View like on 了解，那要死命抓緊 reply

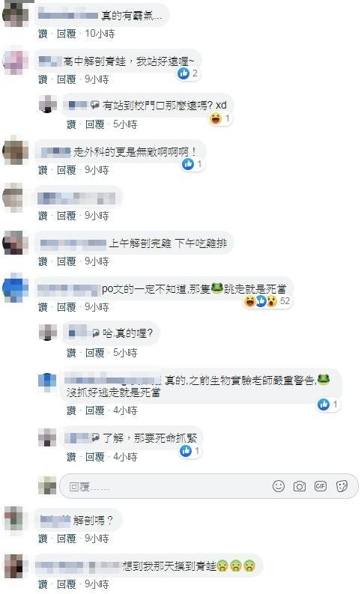coord(189,451)
